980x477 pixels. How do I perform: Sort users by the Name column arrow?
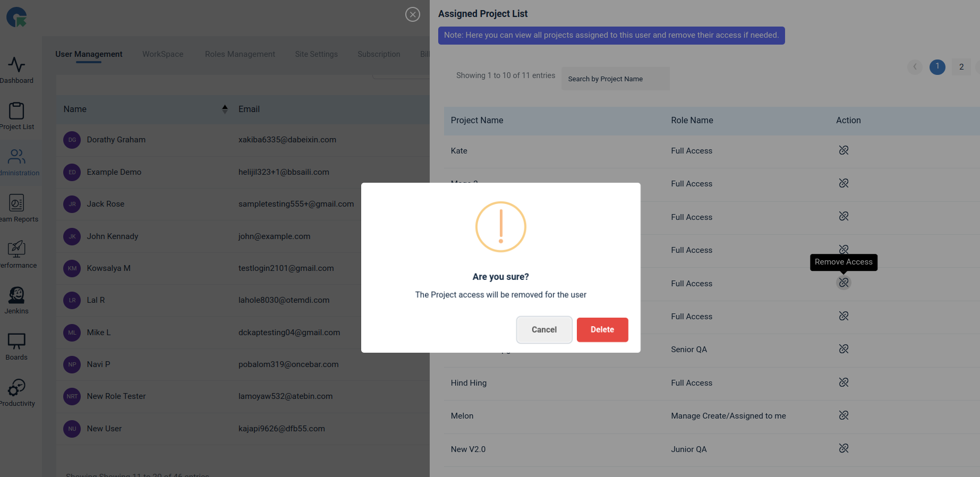point(225,109)
